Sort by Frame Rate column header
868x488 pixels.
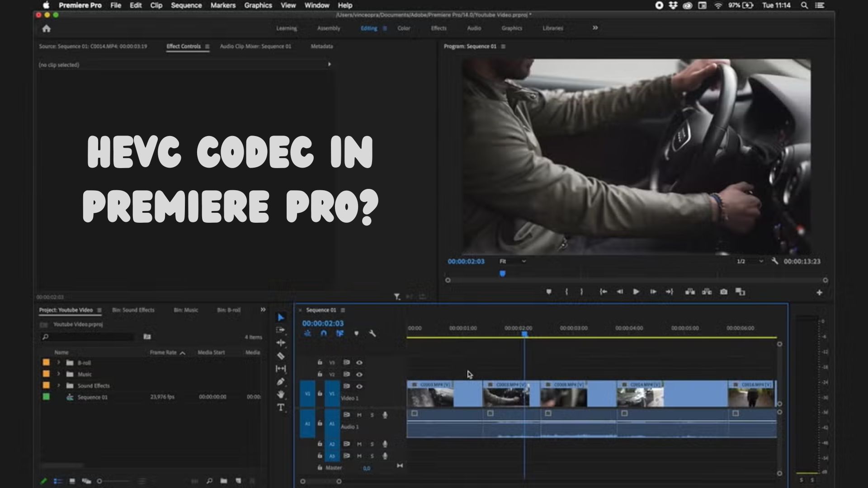[163, 352]
